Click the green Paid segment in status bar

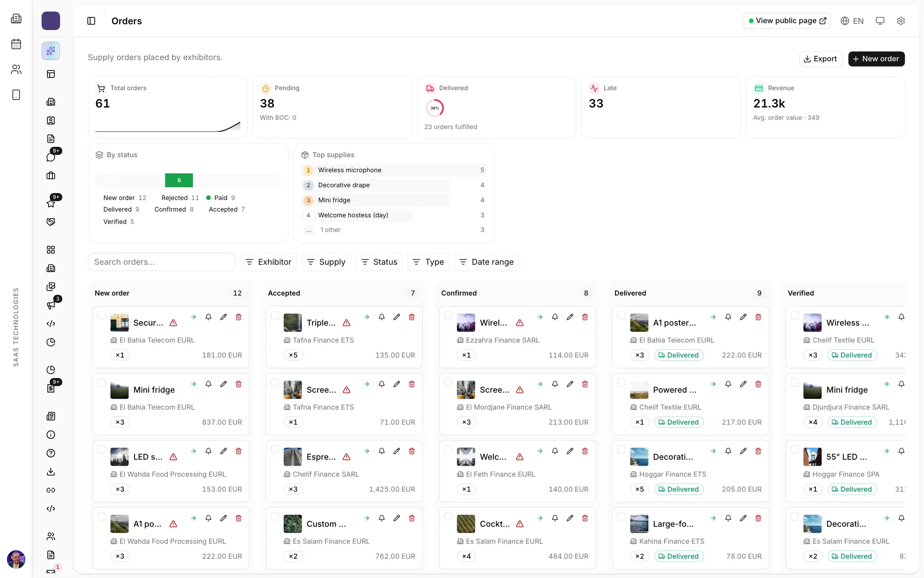[x=179, y=180]
